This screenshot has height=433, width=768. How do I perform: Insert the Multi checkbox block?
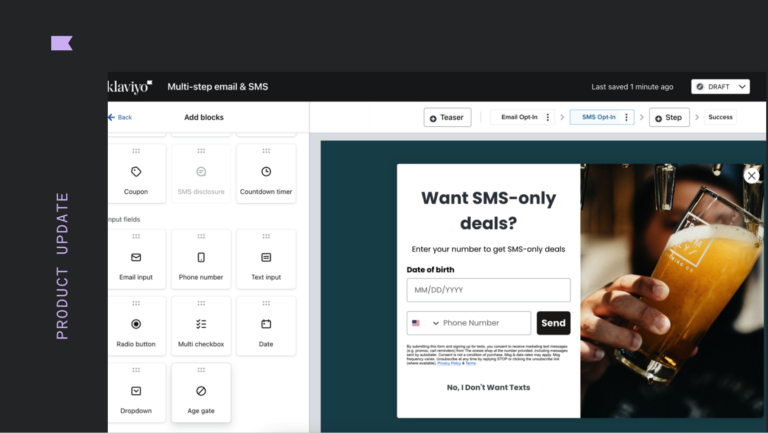click(x=201, y=326)
